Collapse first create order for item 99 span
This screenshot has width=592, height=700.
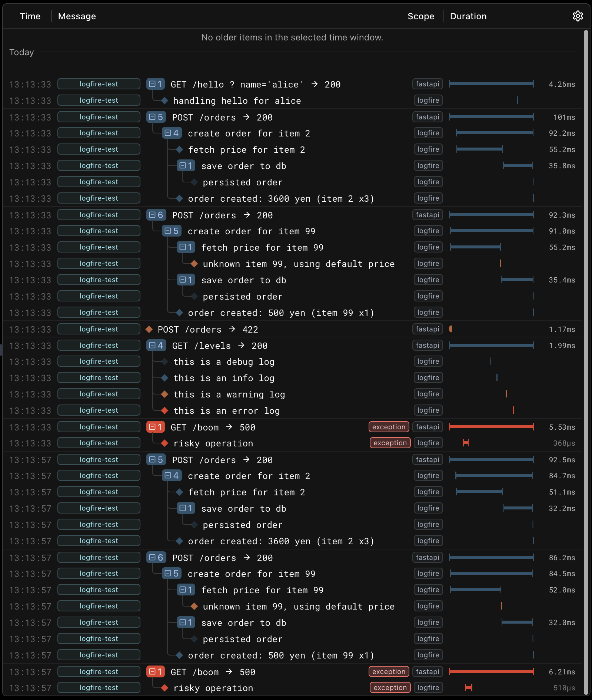point(172,231)
